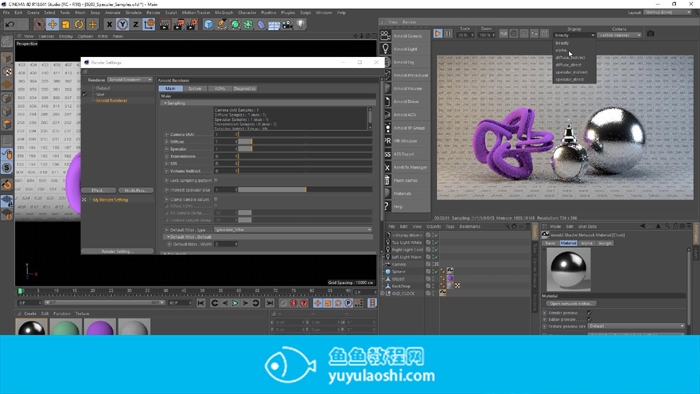Open the Renderer dropdown showing Arnold Renderer

(130, 80)
